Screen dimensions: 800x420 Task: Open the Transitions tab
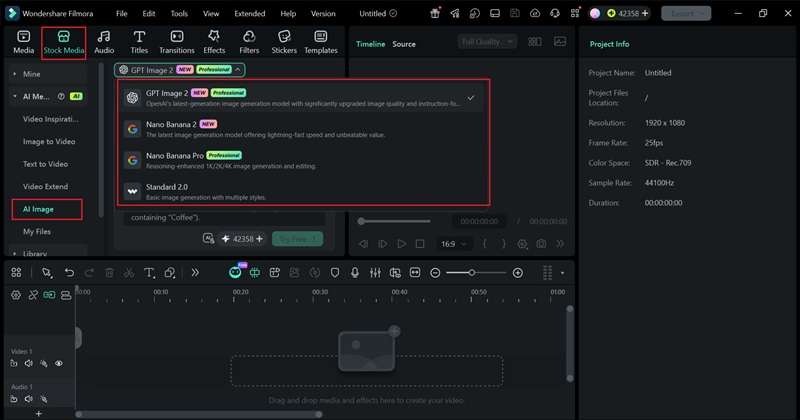click(177, 42)
